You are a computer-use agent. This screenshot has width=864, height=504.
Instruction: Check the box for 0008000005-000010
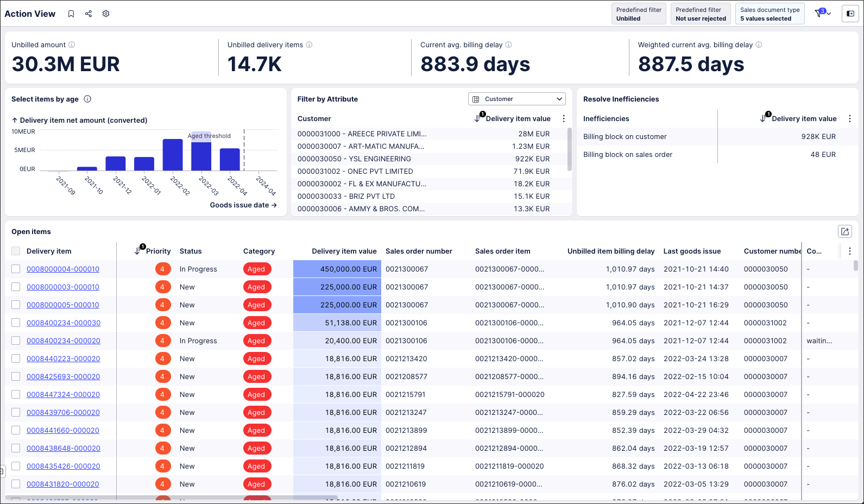16,305
